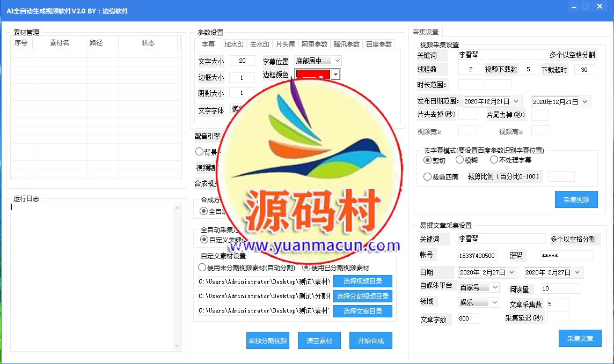Image resolution: width=614 pixels, height=364 pixels.
Task: Open the 去水印 parameter tab
Action: (259, 44)
